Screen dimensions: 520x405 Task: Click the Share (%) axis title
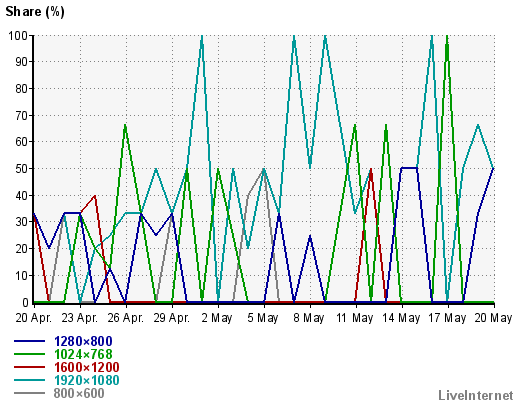pyautogui.click(x=35, y=12)
